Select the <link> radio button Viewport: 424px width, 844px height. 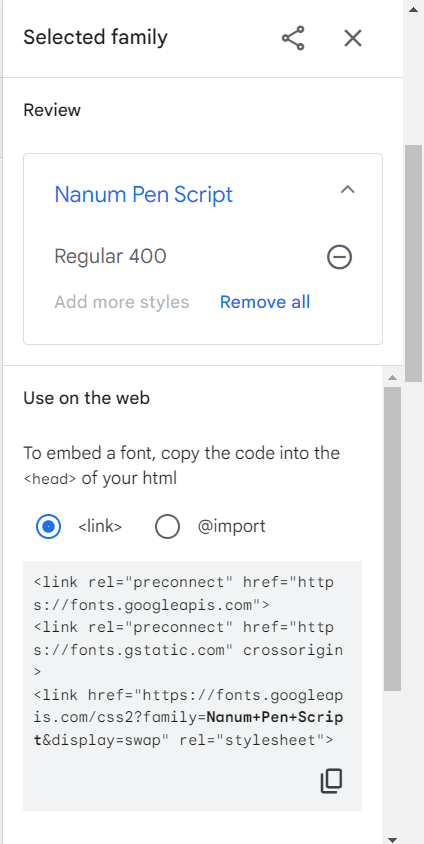[x=48, y=526]
